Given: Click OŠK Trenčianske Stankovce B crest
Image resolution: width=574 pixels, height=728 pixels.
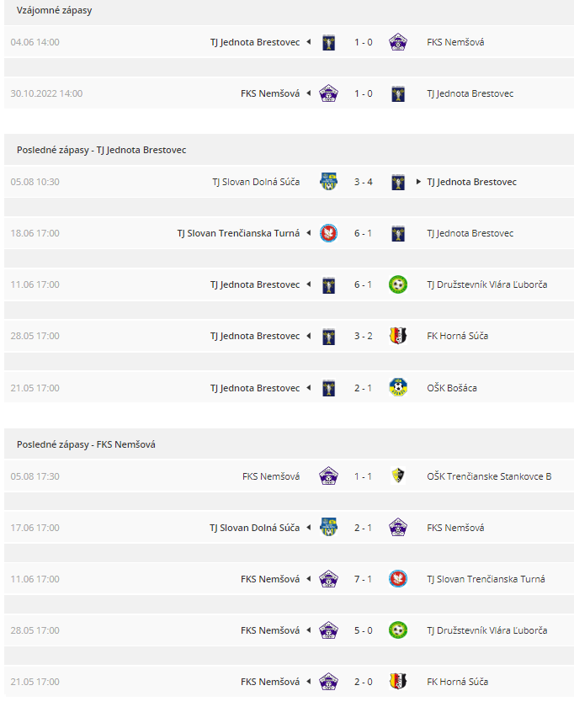Looking at the screenshot, I should click(x=397, y=476).
